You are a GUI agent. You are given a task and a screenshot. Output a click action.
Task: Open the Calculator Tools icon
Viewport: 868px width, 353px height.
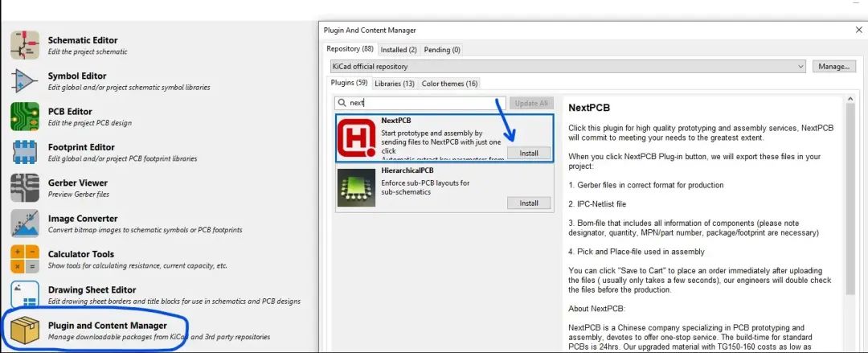pyautogui.click(x=24, y=259)
